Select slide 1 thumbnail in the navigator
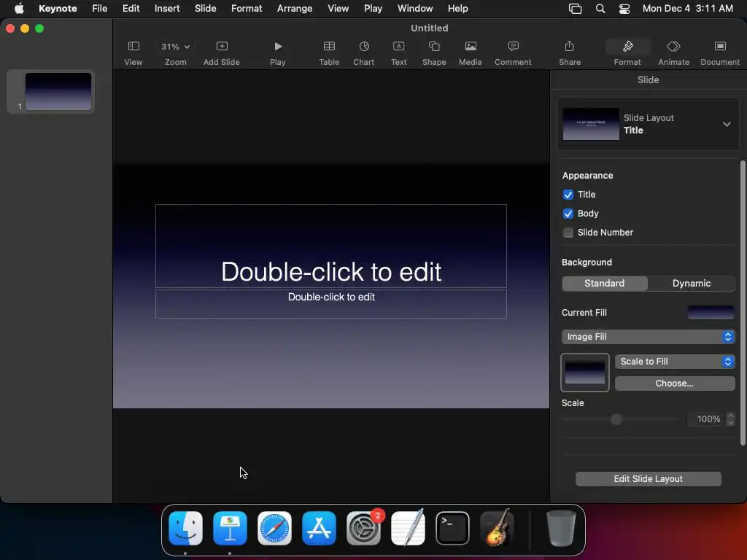Screen dimensions: 747x560 (58, 91)
